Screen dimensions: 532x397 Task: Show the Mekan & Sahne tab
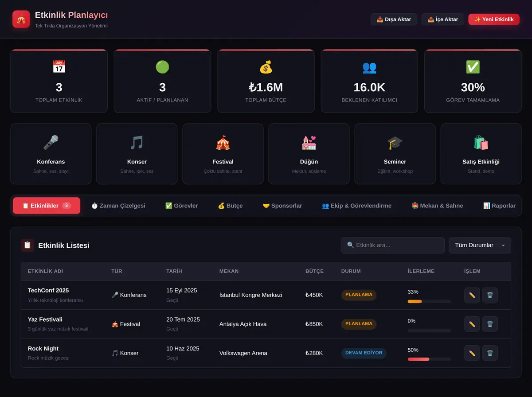437,206
